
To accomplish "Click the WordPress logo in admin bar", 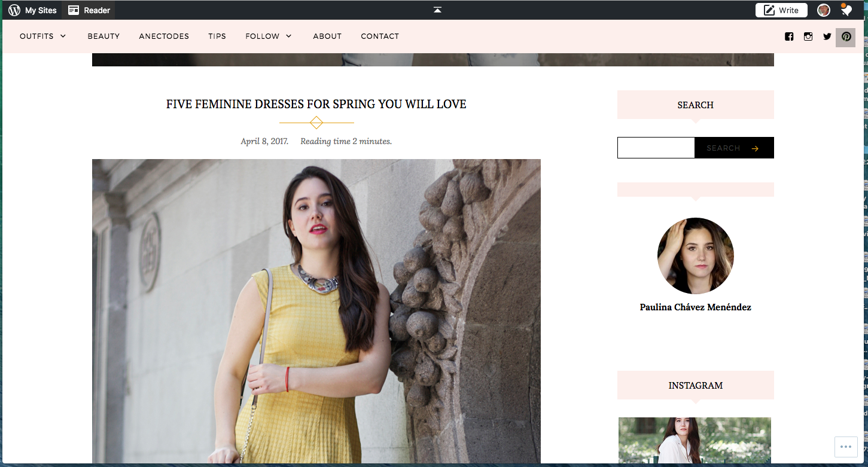I will [14, 10].
